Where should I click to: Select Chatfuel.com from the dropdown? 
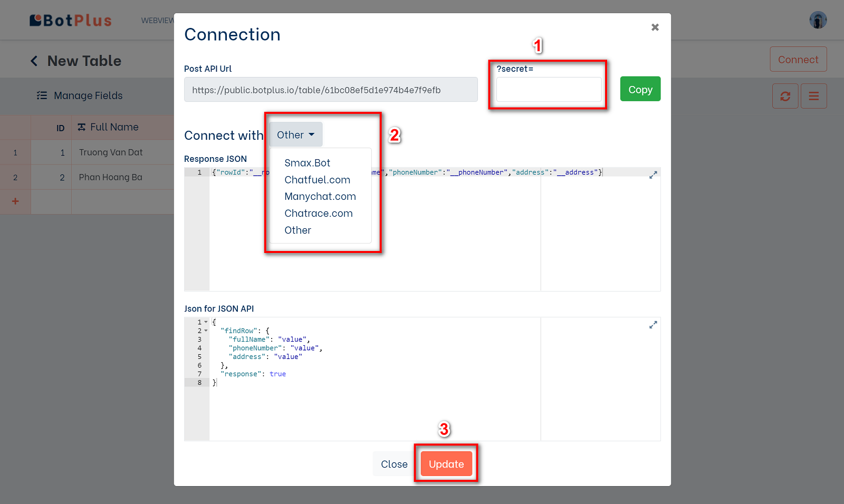click(317, 180)
